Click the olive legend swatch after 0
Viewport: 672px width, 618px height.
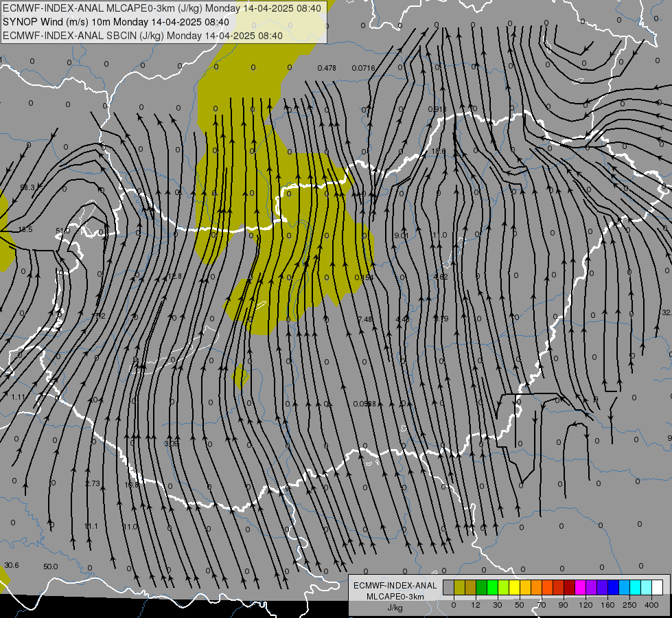(459, 587)
